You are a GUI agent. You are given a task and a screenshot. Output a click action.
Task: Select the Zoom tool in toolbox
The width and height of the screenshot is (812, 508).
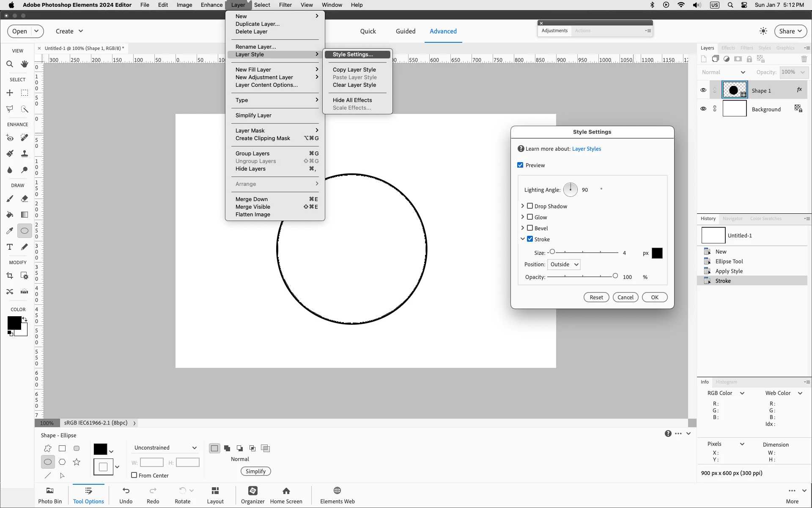10,64
